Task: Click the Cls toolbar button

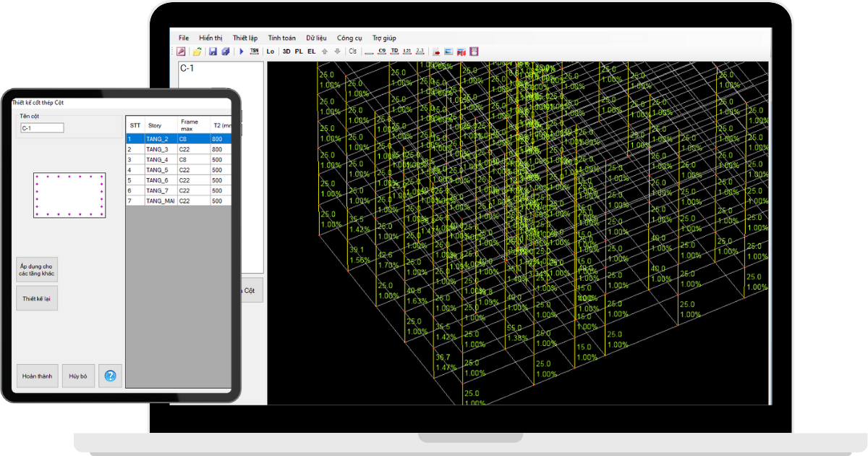Action: pyautogui.click(x=353, y=51)
